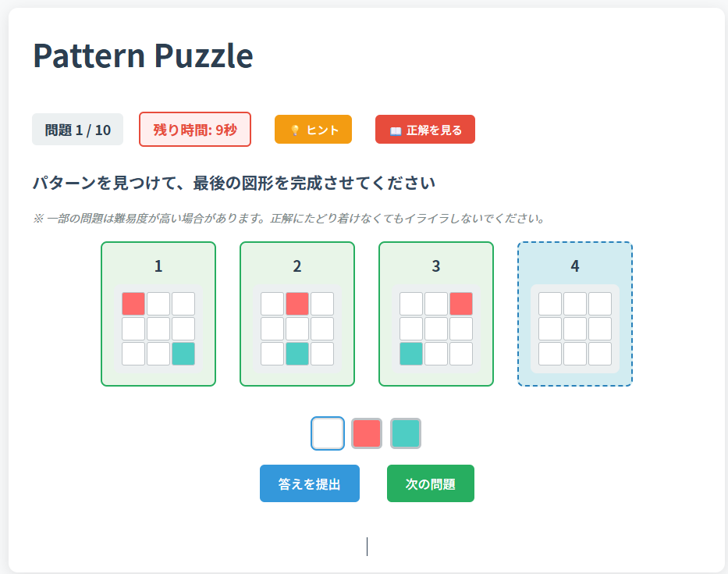728x574 pixels.
Task: Click top-middle cell of figure 4 grid
Action: (575, 304)
